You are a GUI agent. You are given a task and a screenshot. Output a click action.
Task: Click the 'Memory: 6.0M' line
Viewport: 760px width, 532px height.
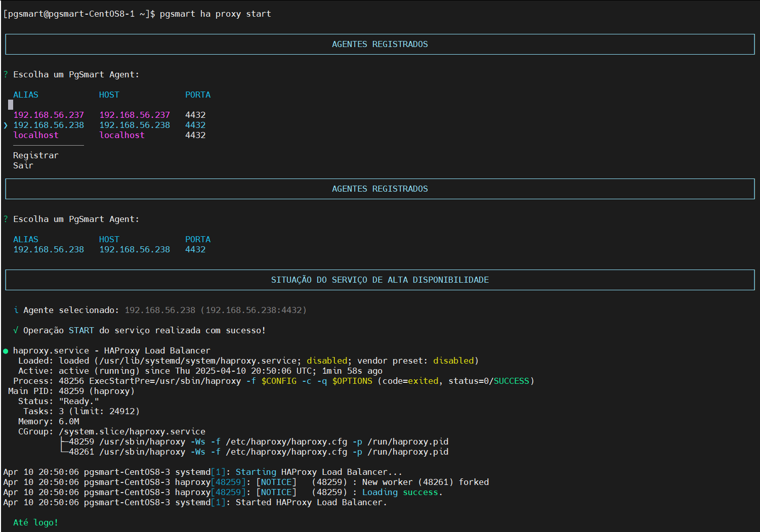point(49,421)
